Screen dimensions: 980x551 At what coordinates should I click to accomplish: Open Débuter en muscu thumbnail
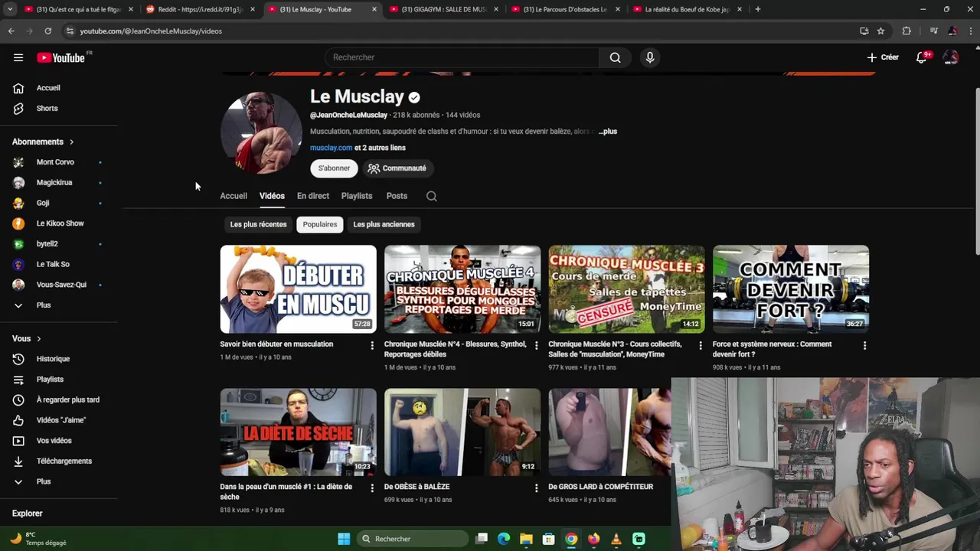tap(298, 289)
